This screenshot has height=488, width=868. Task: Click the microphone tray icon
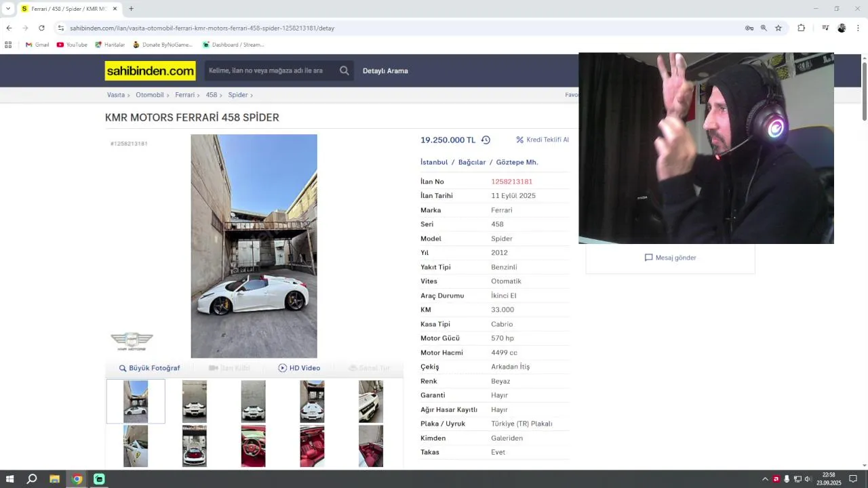click(787, 479)
